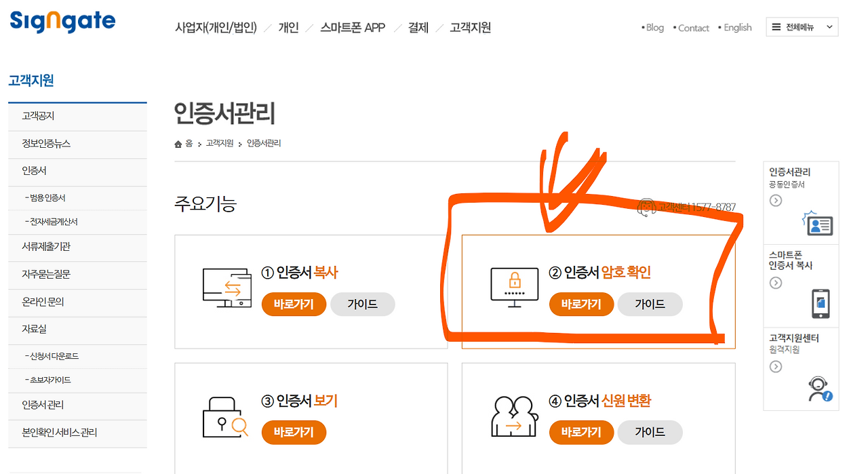Click the locked-screen icon for 인증서 암호 확인
Screen dimensions: 868x474
coord(513,285)
